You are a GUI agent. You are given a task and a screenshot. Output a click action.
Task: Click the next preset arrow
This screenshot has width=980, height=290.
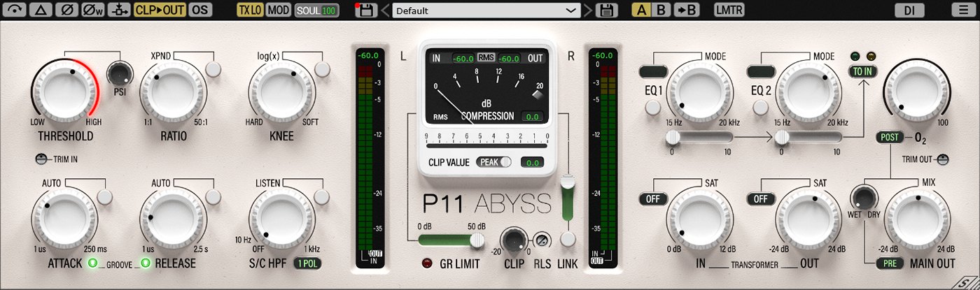(x=588, y=10)
